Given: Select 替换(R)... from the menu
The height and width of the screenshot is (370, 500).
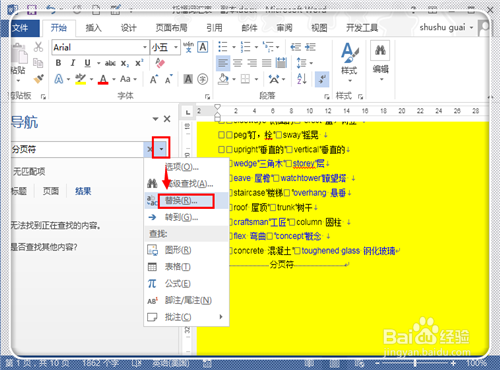Looking at the screenshot, I should tap(187, 201).
